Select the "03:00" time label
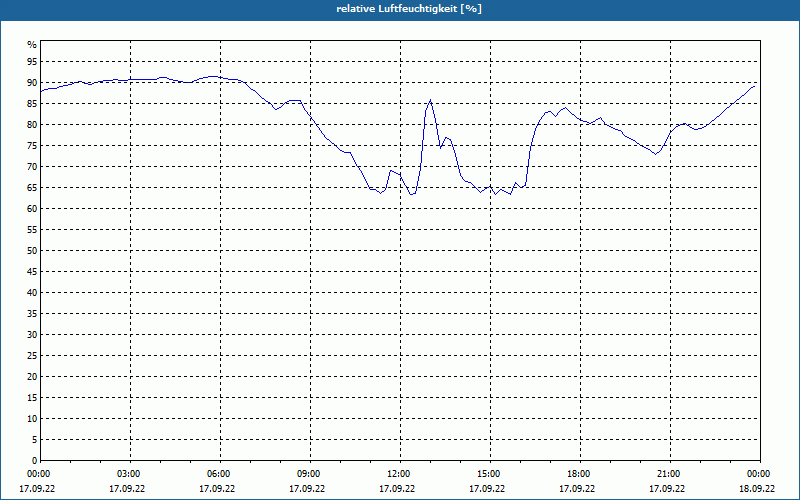This screenshot has width=800, height=500. pos(127,474)
